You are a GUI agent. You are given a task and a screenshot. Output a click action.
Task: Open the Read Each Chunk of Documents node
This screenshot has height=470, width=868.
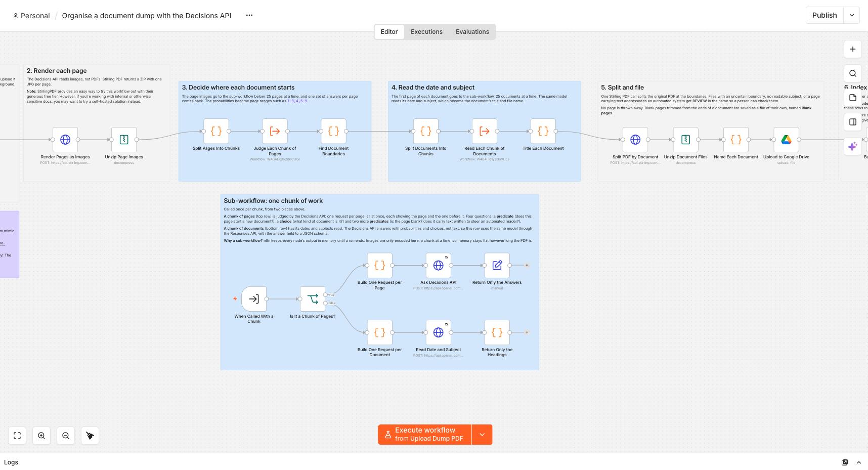[x=485, y=131]
